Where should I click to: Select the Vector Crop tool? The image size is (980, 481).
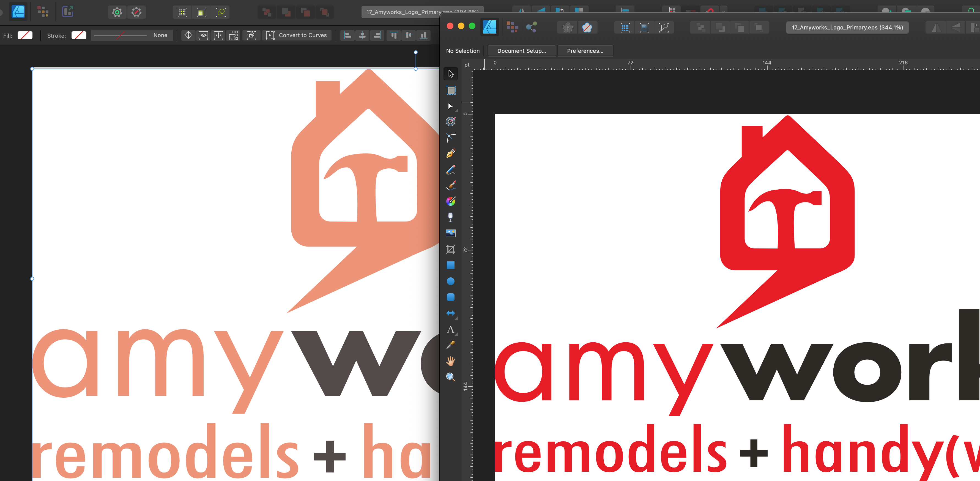click(451, 249)
